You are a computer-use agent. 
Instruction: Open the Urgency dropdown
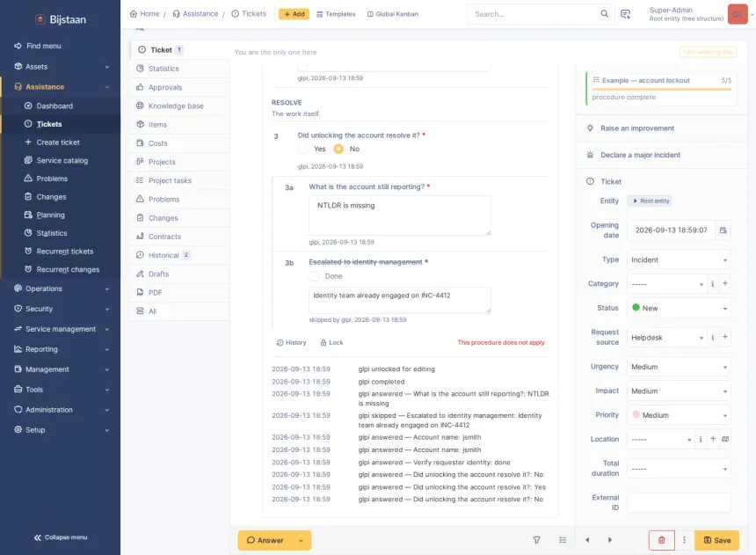[x=679, y=367]
